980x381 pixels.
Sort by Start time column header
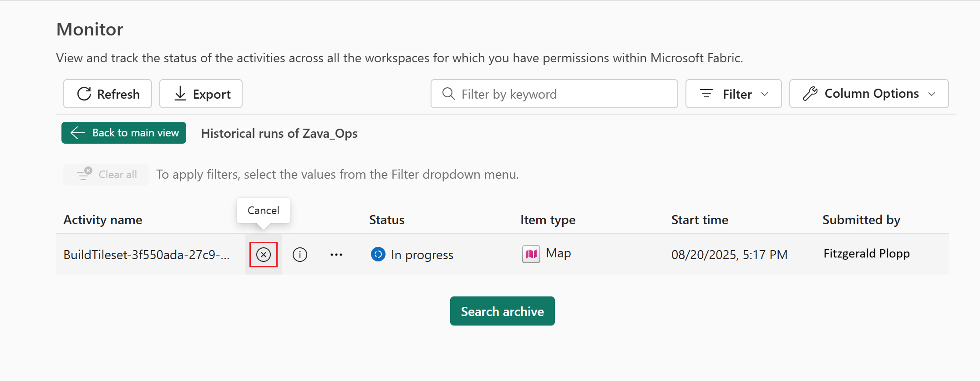tap(700, 220)
